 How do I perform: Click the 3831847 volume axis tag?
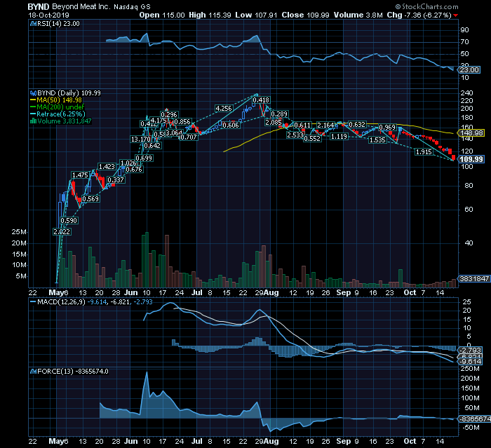pos(474,278)
